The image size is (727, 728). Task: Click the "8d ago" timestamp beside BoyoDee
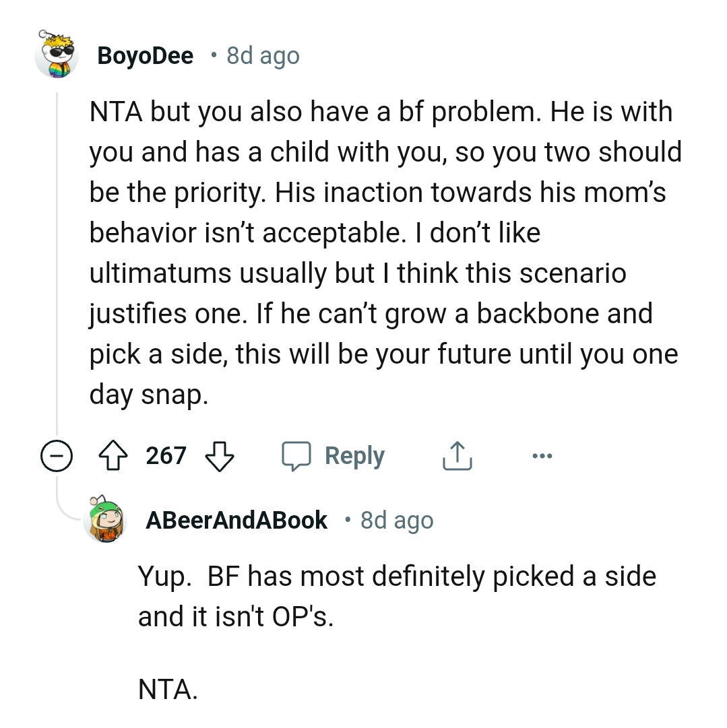(x=263, y=55)
